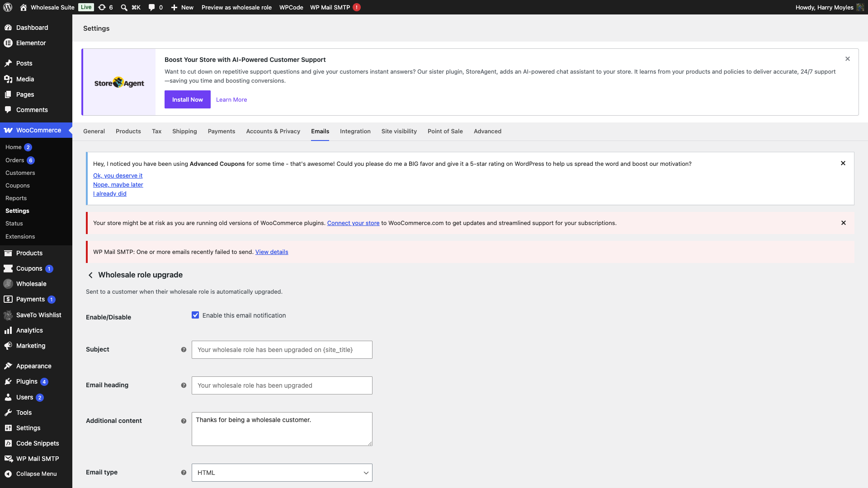
Task: Open the WordPress logo menu
Action: 8,7
